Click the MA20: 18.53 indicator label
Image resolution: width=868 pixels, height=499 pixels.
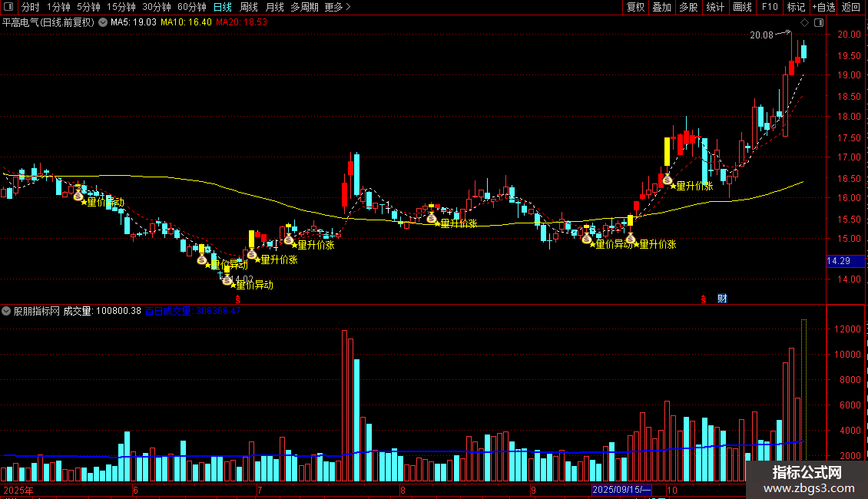point(241,23)
